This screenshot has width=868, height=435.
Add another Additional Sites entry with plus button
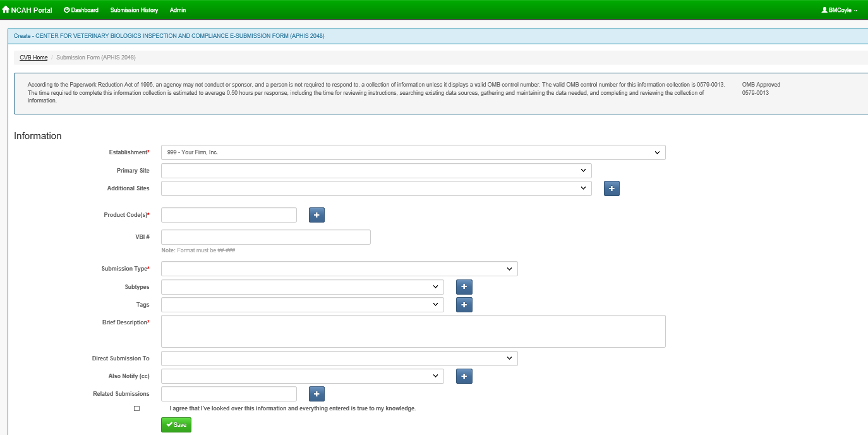[612, 188]
